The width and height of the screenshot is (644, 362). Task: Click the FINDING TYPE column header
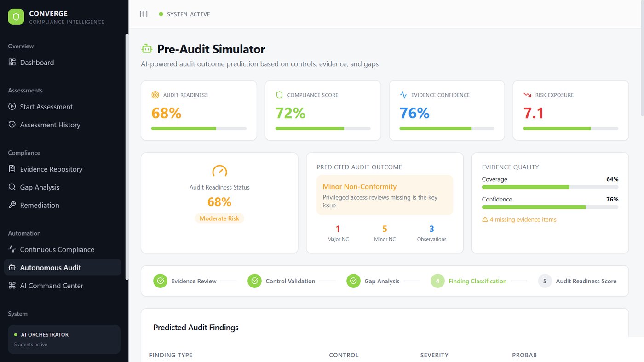[171, 355]
